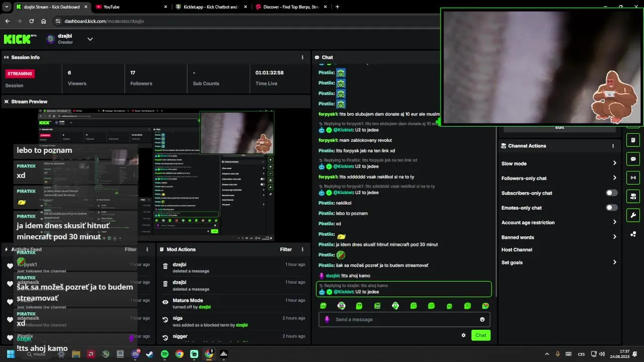Open Google Chrome from taskbar
Viewport: 644px width, 362px height.
click(x=179, y=354)
